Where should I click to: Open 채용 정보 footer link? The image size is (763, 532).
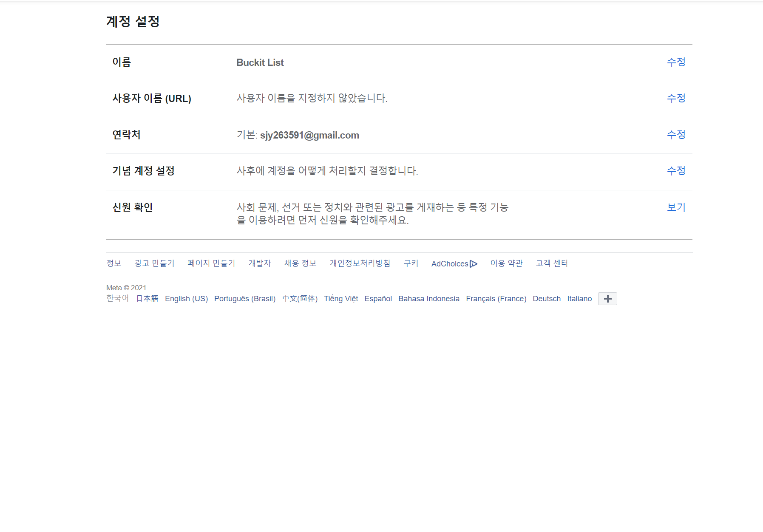click(300, 263)
